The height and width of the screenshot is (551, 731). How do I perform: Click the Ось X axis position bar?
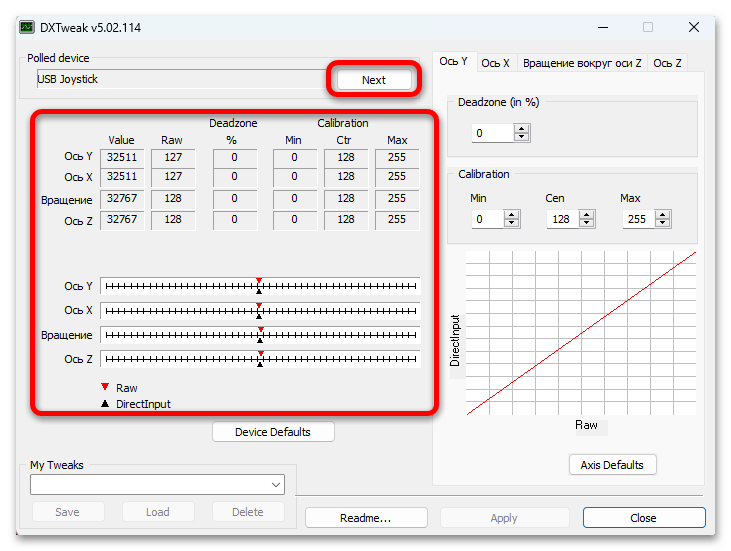click(260, 310)
